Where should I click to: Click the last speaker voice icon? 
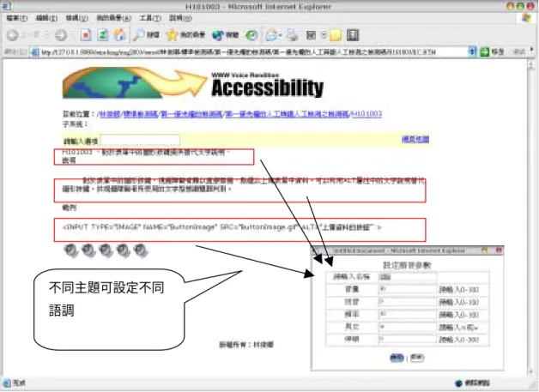[141, 250]
